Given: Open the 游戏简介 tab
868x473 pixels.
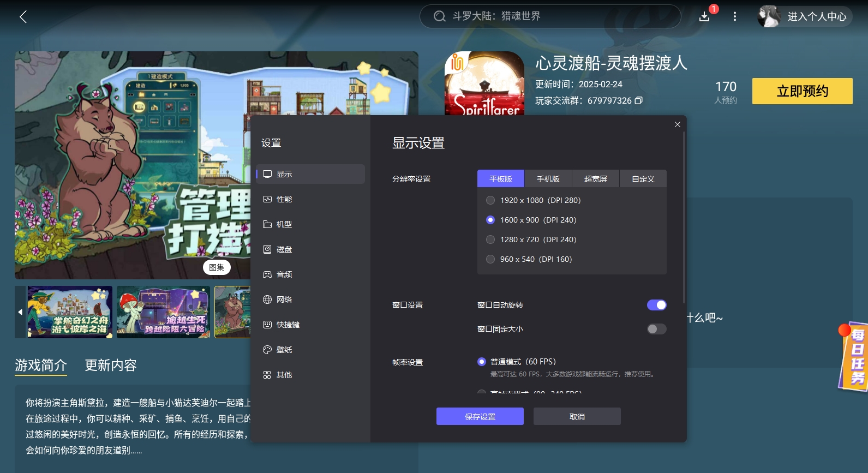Looking at the screenshot, I should tap(41, 365).
